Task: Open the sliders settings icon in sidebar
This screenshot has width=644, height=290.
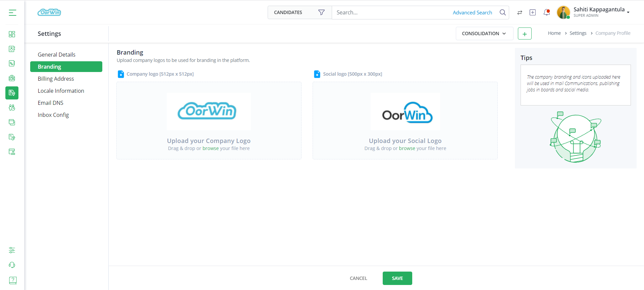Action: click(x=12, y=250)
